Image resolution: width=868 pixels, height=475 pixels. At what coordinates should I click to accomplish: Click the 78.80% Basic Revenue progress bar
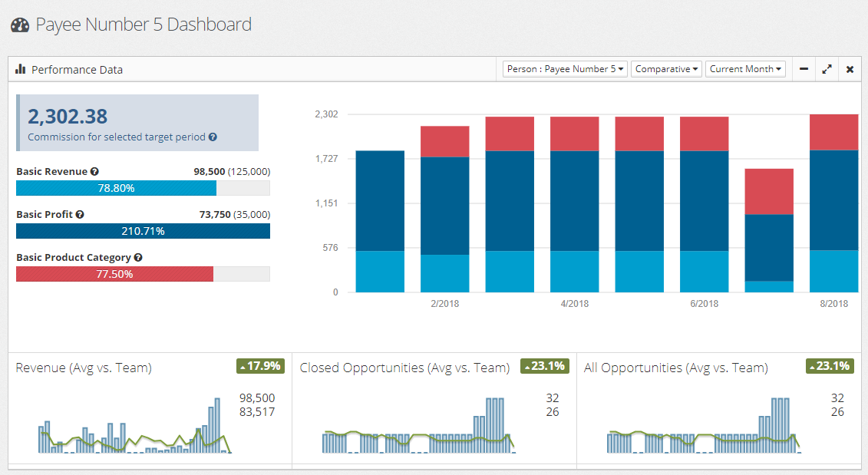(x=115, y=187)
